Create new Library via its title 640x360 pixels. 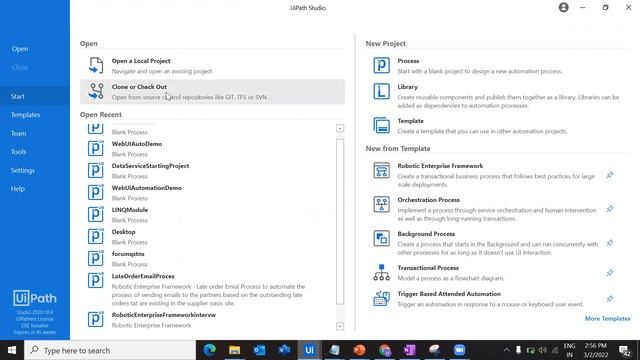(407, 87)
